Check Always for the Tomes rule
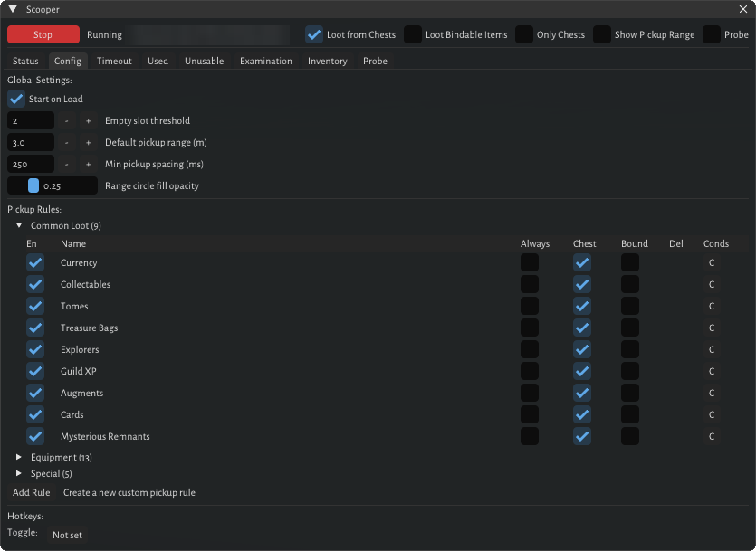Image resolution: width=756 pixels, height=551 pixels. (530, 306)
